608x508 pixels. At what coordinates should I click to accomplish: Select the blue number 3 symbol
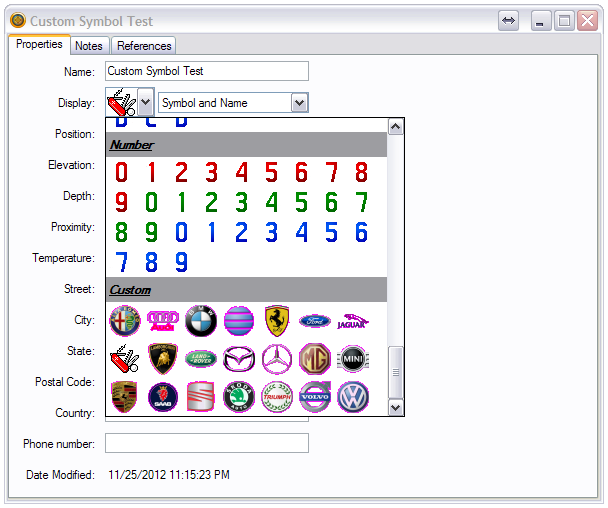[x=271, y=232]
